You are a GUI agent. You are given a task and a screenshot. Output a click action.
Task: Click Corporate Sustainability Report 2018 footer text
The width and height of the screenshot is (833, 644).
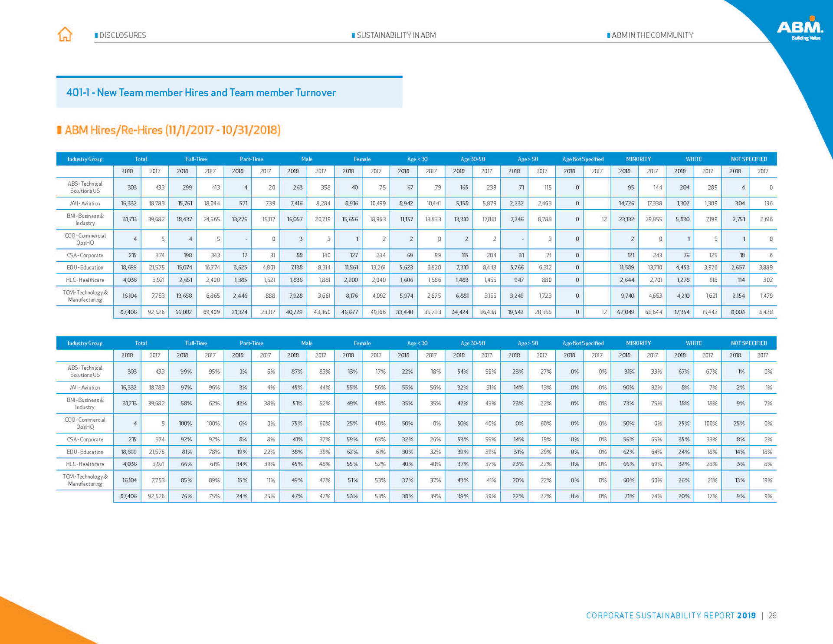click(670, 615)
